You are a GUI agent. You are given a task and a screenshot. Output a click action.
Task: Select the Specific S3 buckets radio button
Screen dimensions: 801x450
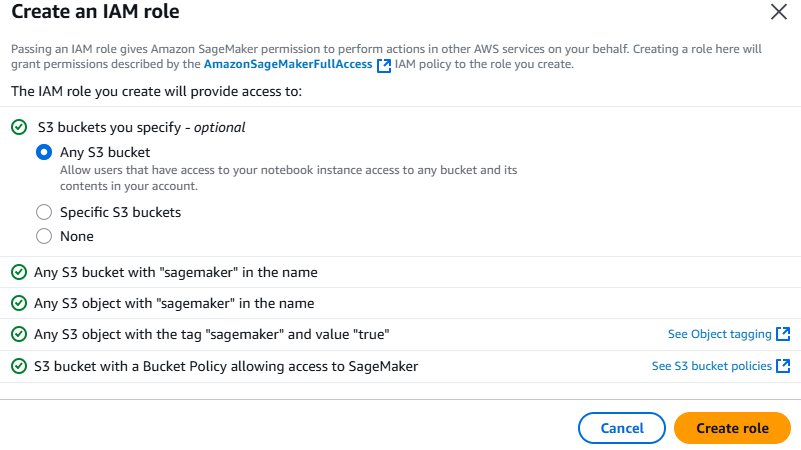coord(44,212)
